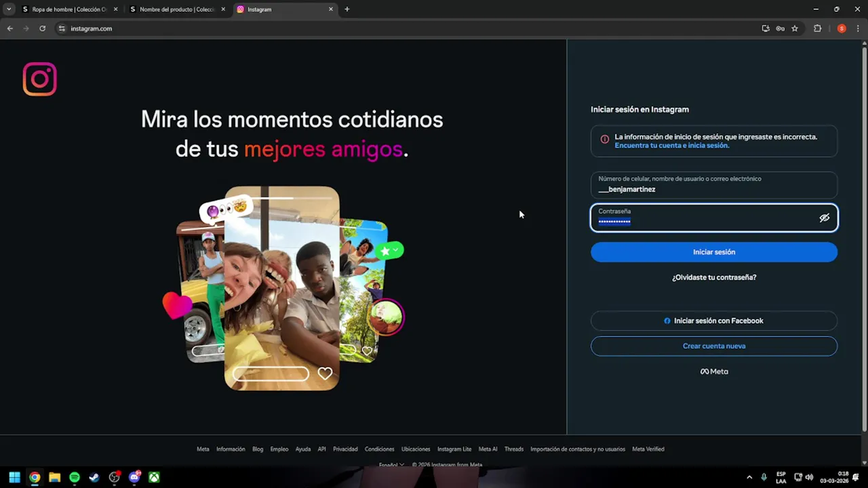This screenshot has width=868, height=488.
Task: Install app icon in address bar
Action: point(766,28)
